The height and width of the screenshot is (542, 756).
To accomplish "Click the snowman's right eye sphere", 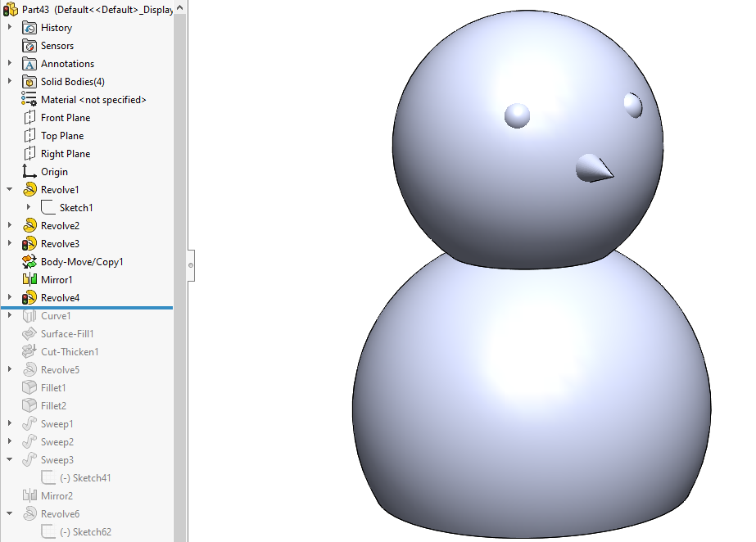I will tap(633, 105).
